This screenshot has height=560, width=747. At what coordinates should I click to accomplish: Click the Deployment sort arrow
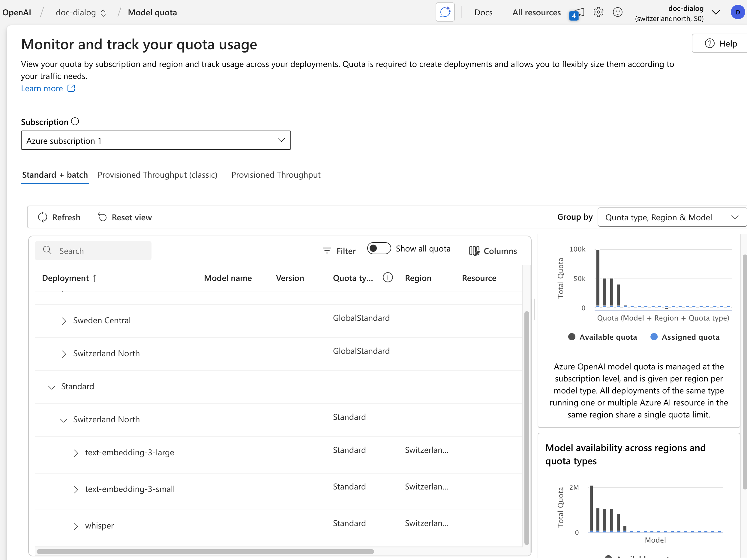tap(94, 278)
